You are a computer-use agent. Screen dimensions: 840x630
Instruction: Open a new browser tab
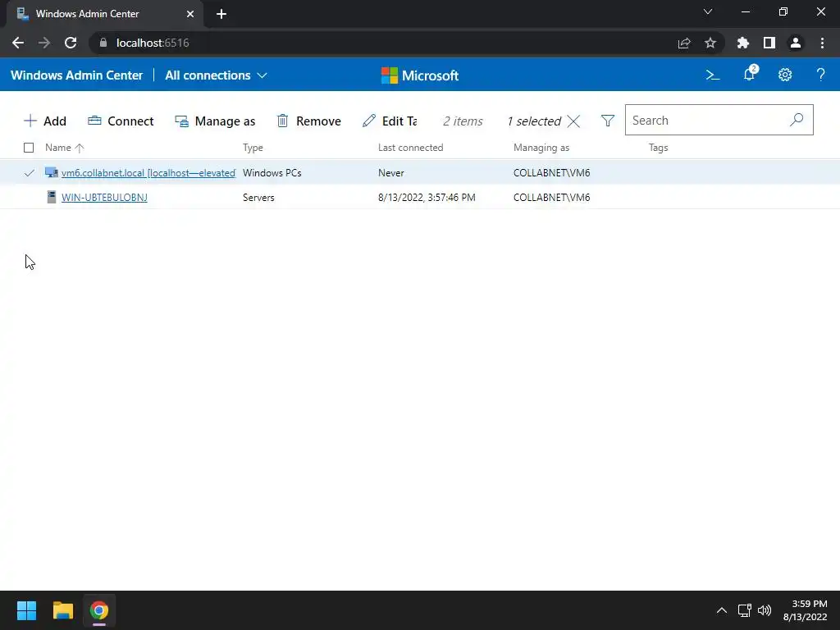coord(221,14)
